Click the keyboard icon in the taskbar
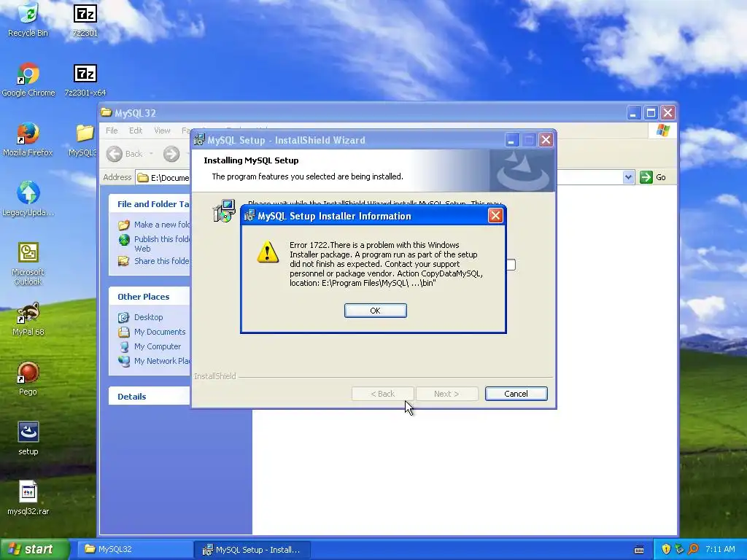The image size is (747, 560). [x=639, y=550]
